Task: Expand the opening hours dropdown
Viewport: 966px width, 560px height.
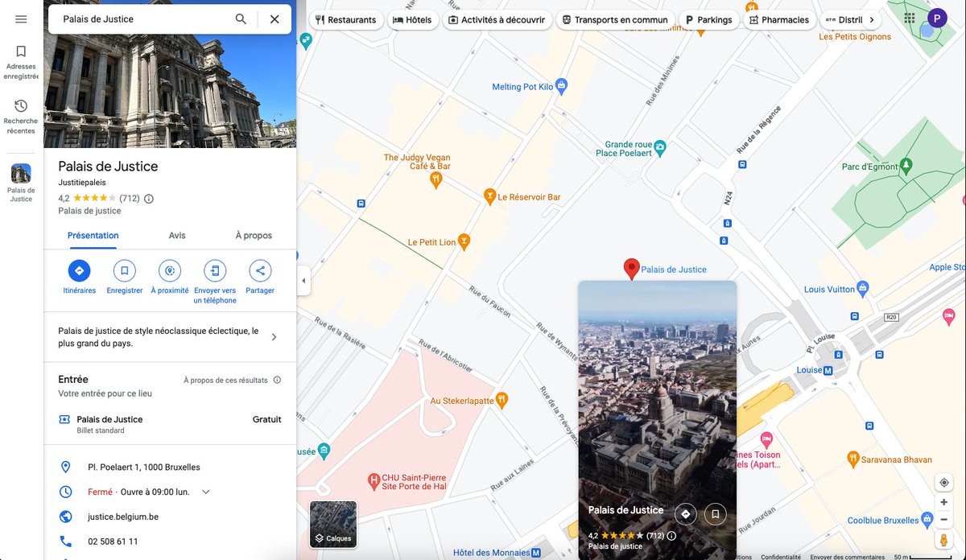Action: 206,492
